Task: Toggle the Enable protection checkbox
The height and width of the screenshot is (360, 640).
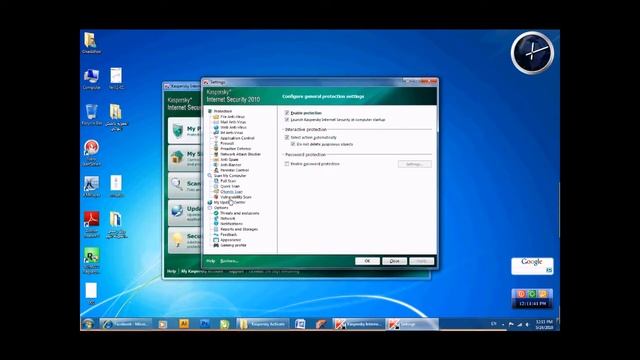Action: coord(287,113)
